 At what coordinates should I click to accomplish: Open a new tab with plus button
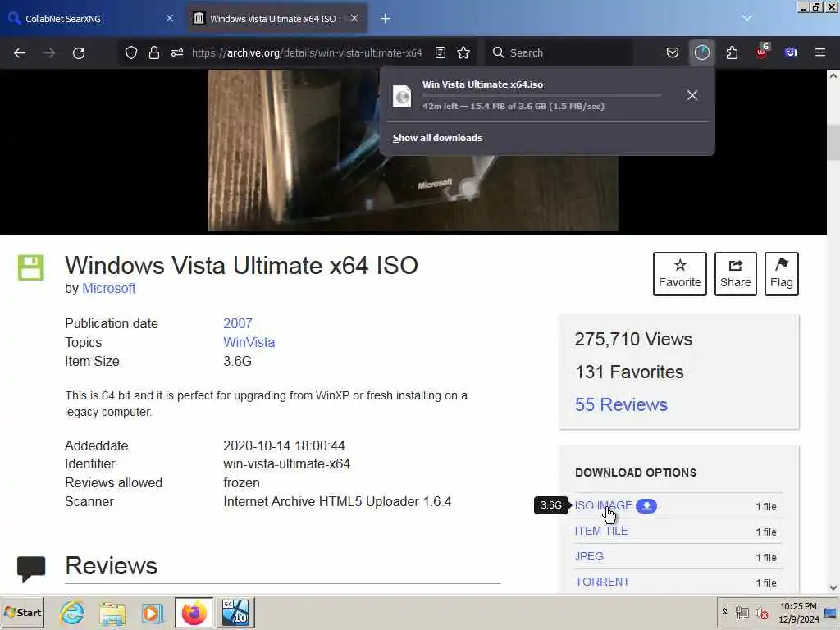[386, 19]
